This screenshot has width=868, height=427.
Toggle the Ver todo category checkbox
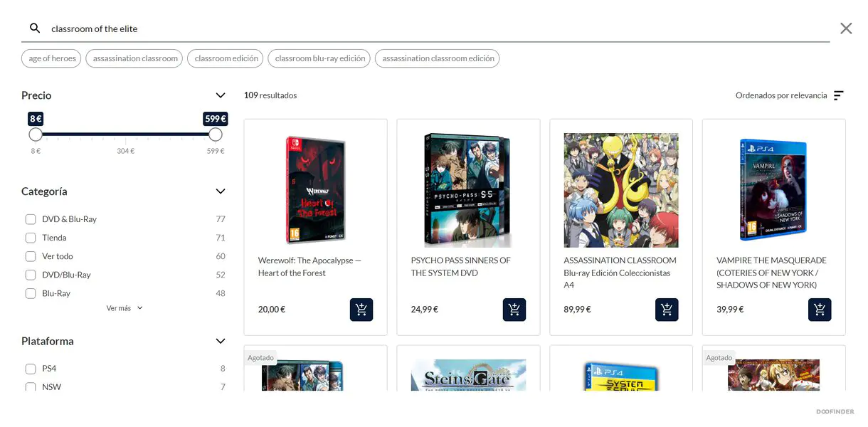[31, 256]
